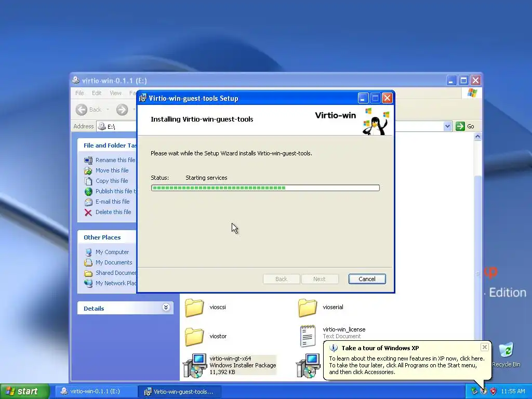
Task: Open My Computer in Other Places
Action: point(112,252)
